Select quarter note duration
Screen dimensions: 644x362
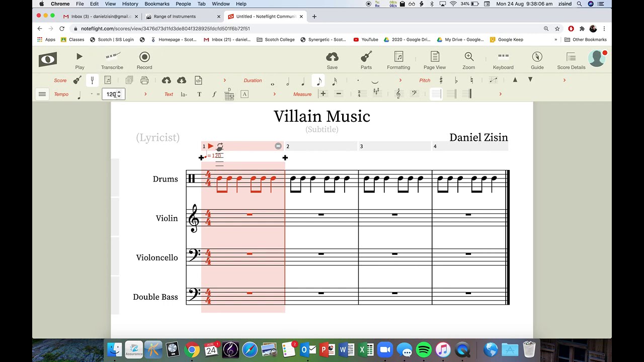(303, 81)
